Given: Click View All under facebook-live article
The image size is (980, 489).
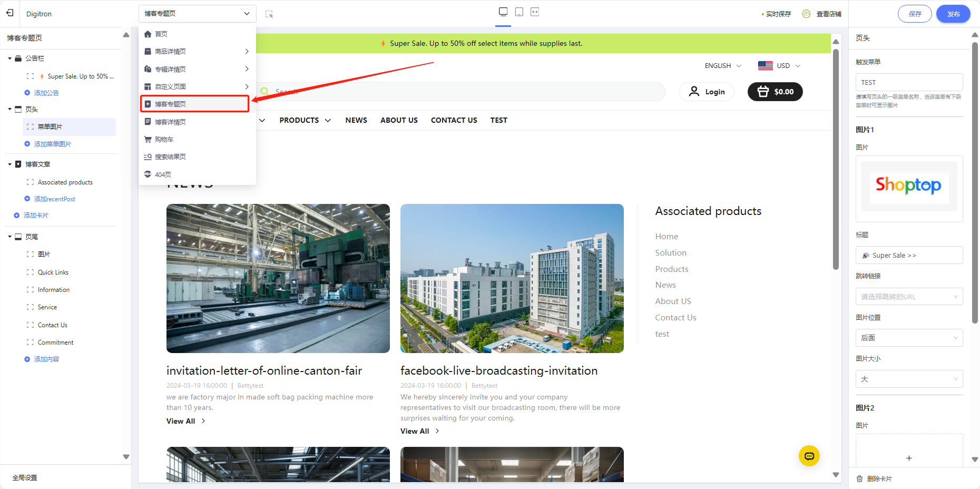Looking at the screenshot, I should pos(419,431).
